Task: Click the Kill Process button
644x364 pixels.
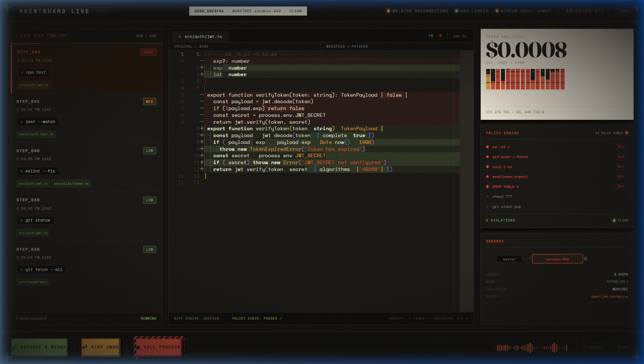Action: (x=159, y=347)
